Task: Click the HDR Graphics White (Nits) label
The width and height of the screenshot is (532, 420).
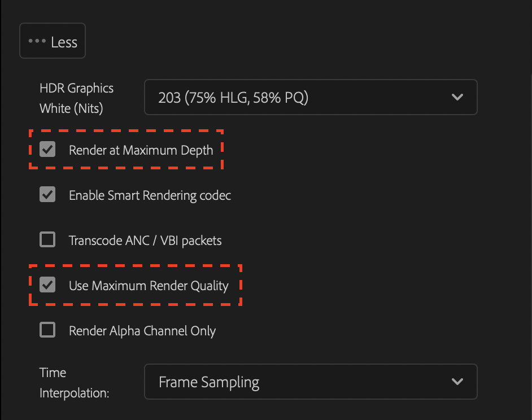Action: click(76, 97)
